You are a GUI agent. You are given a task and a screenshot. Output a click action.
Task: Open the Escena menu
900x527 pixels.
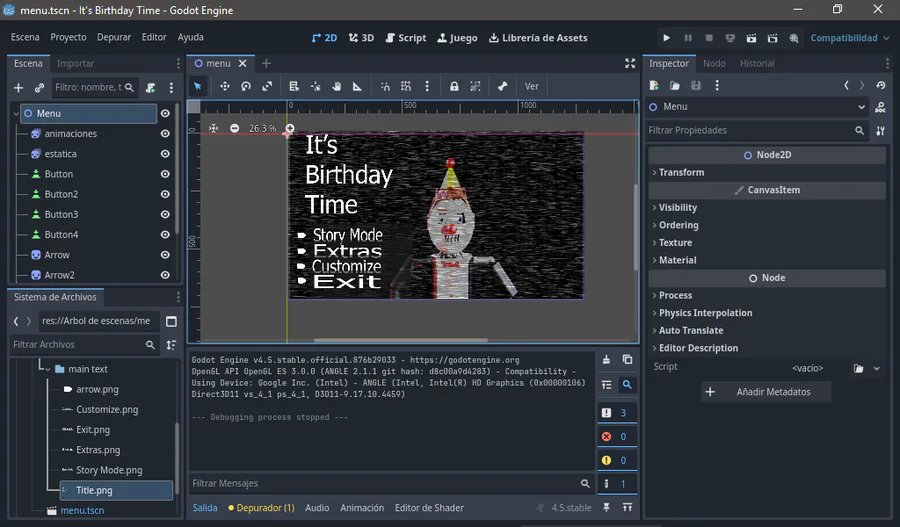pos(25,37)
